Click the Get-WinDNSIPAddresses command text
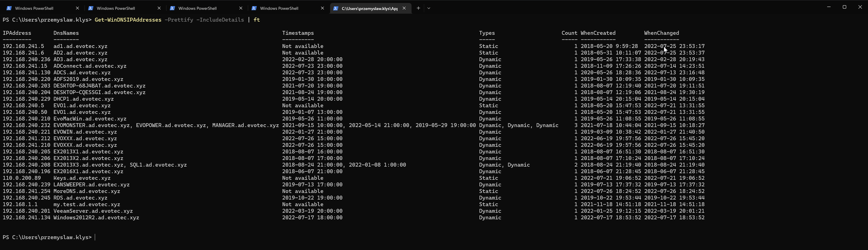 pos(128,20)
